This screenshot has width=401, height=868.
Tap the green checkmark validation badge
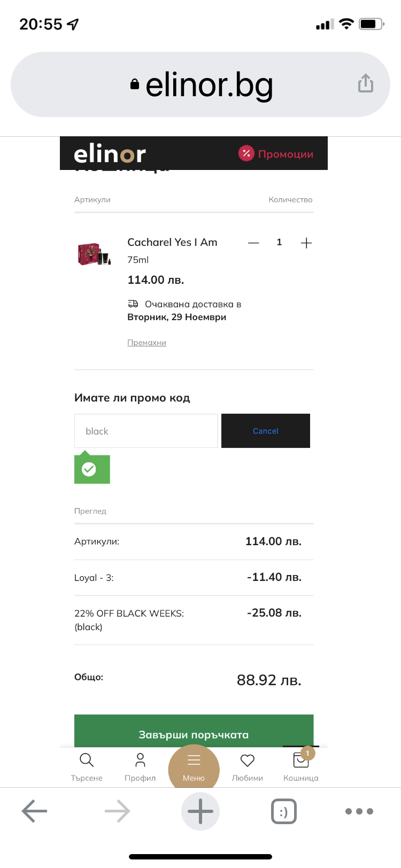click(x=89, y=469)
